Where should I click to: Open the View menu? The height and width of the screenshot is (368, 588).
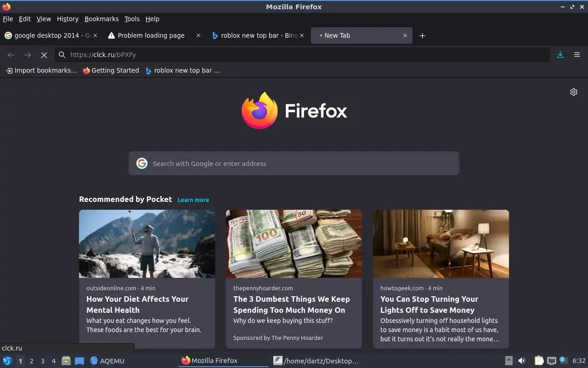(44, 19)
